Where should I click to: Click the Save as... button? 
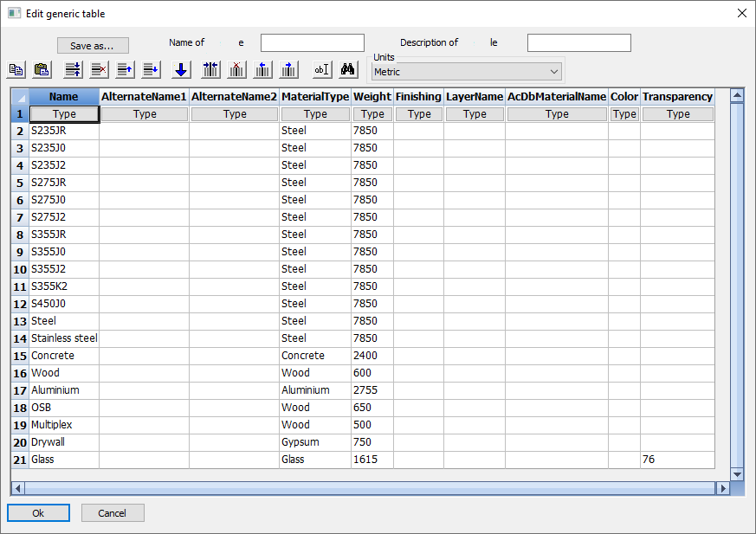(x=93, y=45)
